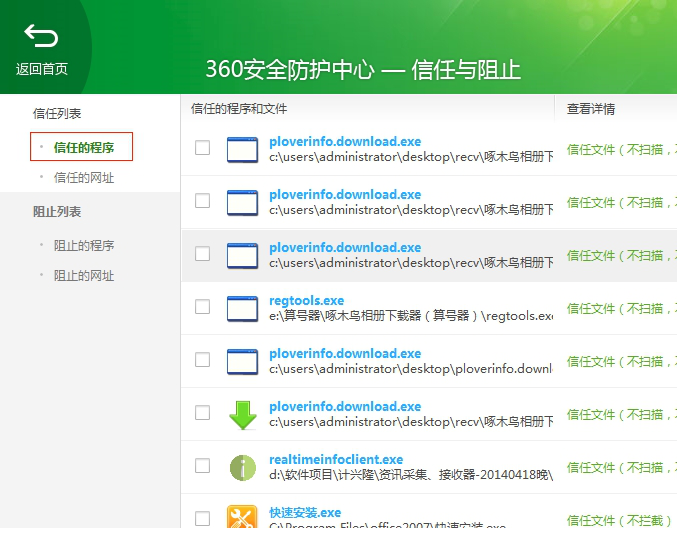
Task: Tick checkbox beside the green download arrow row
Action: (202, 413)
